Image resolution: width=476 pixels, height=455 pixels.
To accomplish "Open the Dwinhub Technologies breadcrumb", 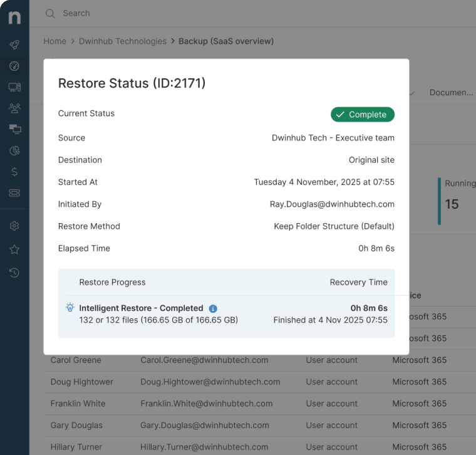I will pos(123,41).
